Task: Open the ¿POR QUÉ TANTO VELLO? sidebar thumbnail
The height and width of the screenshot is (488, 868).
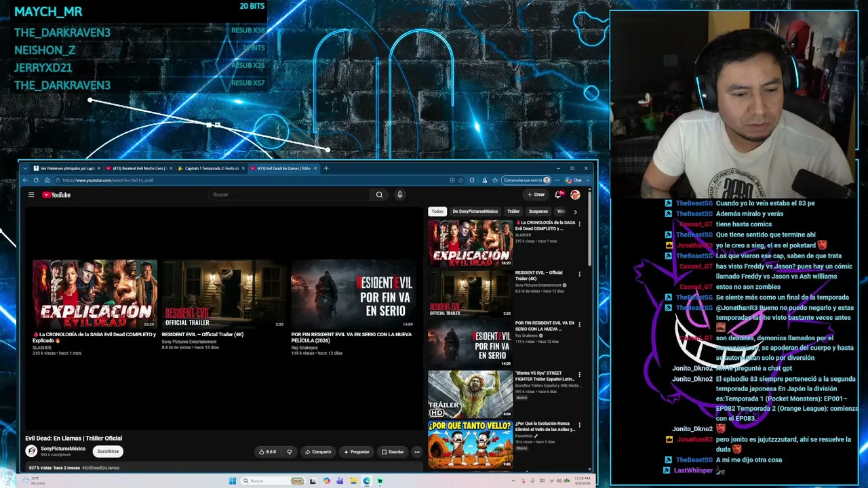Action: click(470, 444)
